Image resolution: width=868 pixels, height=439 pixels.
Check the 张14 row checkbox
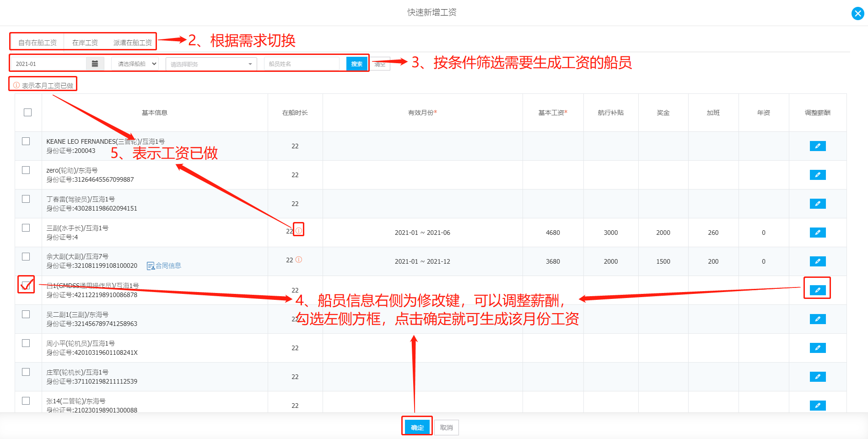pyautogui.click(x=26, y=401)
